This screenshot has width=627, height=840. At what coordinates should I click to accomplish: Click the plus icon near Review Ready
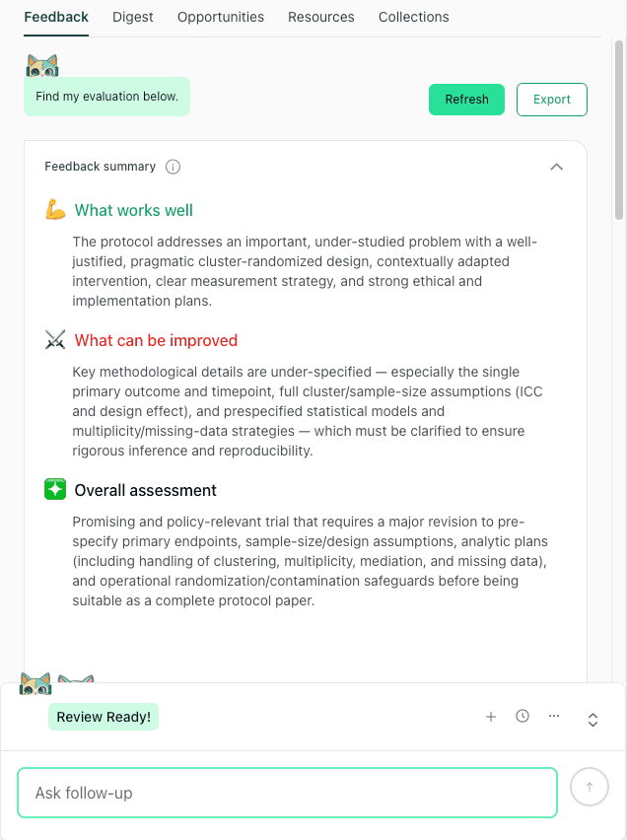pos(491,717)
